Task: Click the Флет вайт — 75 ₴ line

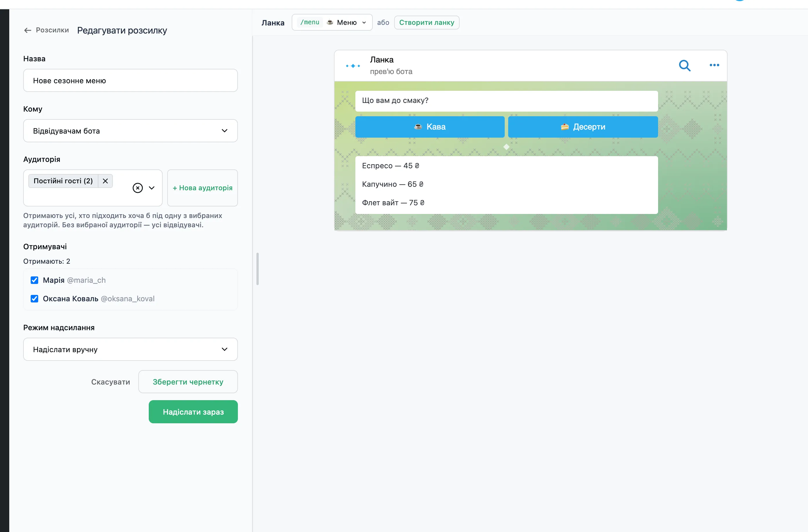Action: [393, 203]
